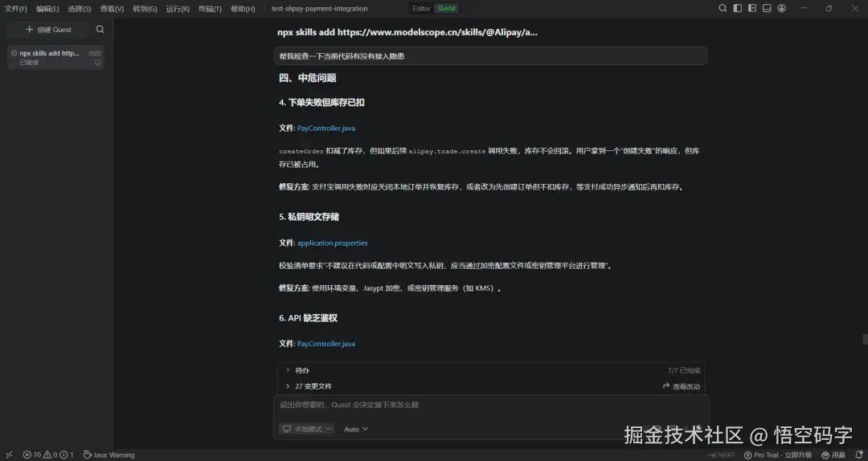
Task: Switch to Quest mode
Action: point(446,8)
